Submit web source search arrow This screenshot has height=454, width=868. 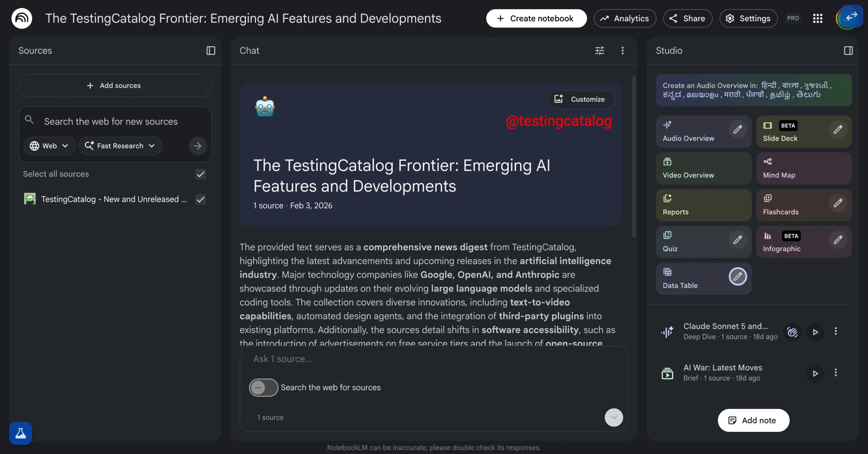(197, 146)
